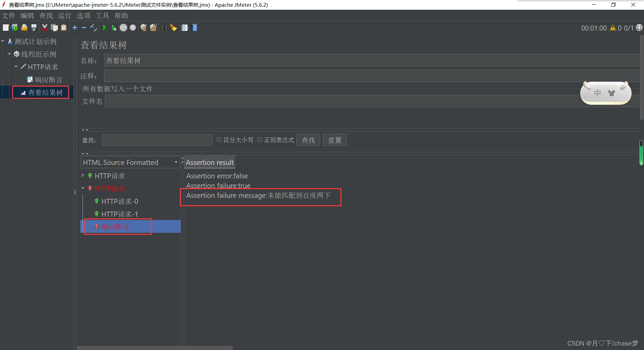The height and width of the screenshot is (350, 644).
Task: Open the help book icon
Action: tap(194, 28)
